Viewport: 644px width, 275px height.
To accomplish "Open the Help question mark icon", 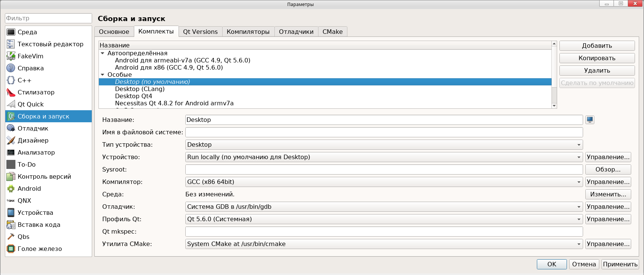I will pyautogui.click(x=11, y=68).
